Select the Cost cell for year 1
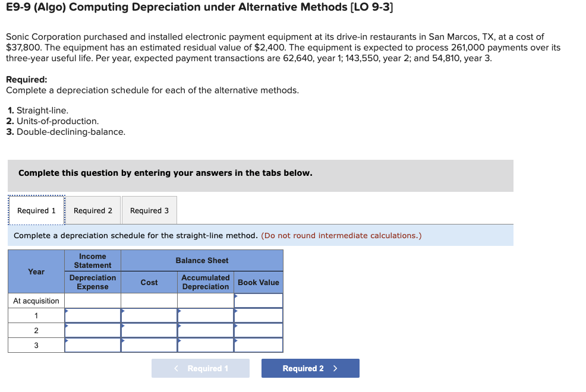Viewport: 586px width, 392px height. pyautogui.click(x=149, y=315)
